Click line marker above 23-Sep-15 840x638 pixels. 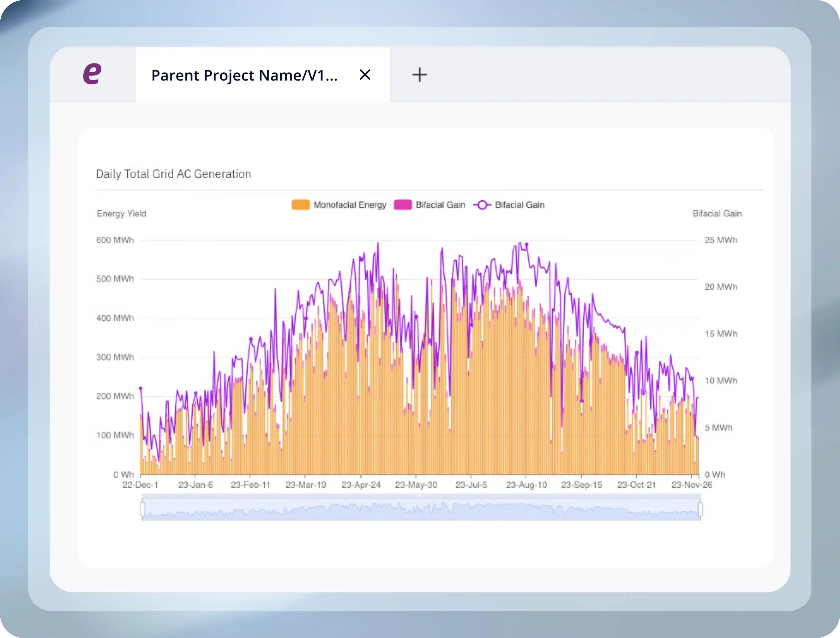[x=582, y=401]
